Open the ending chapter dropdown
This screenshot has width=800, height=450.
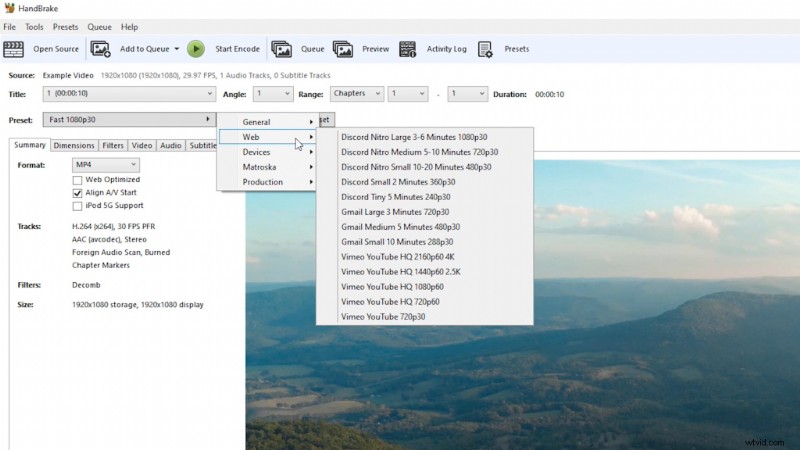click(x=467, y=94)
